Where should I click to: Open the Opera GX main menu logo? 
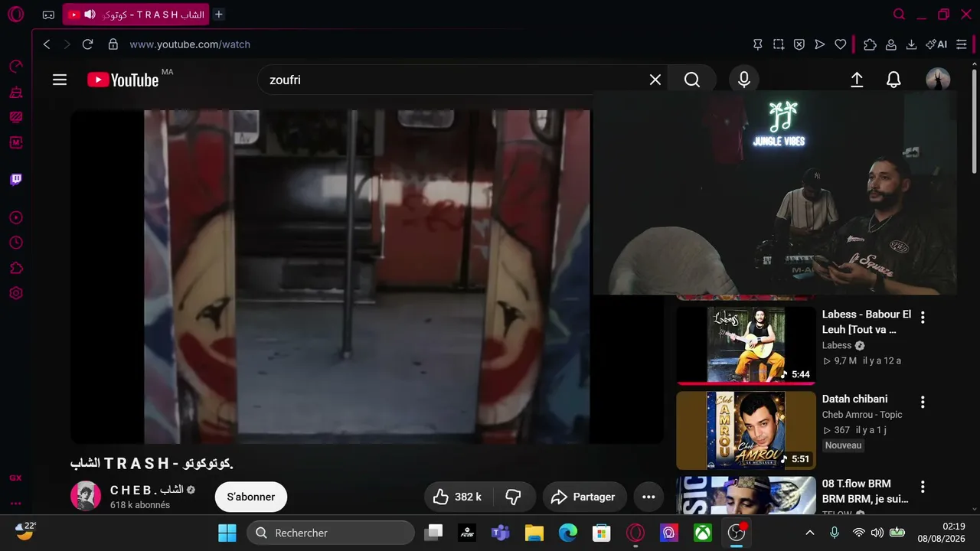pos(15,15)
